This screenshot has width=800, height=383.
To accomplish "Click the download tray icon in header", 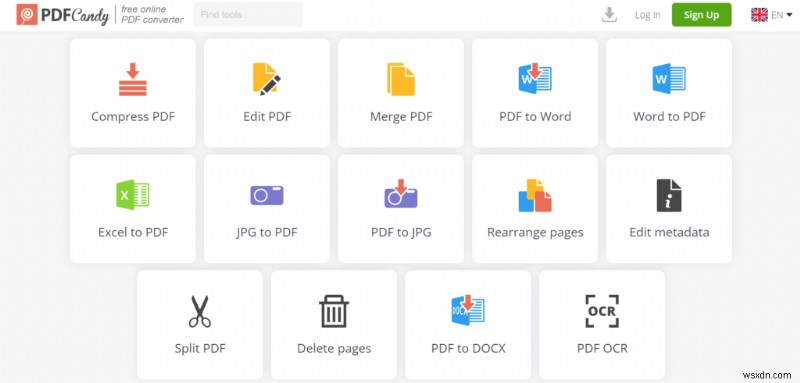I will tap(609, 15).
